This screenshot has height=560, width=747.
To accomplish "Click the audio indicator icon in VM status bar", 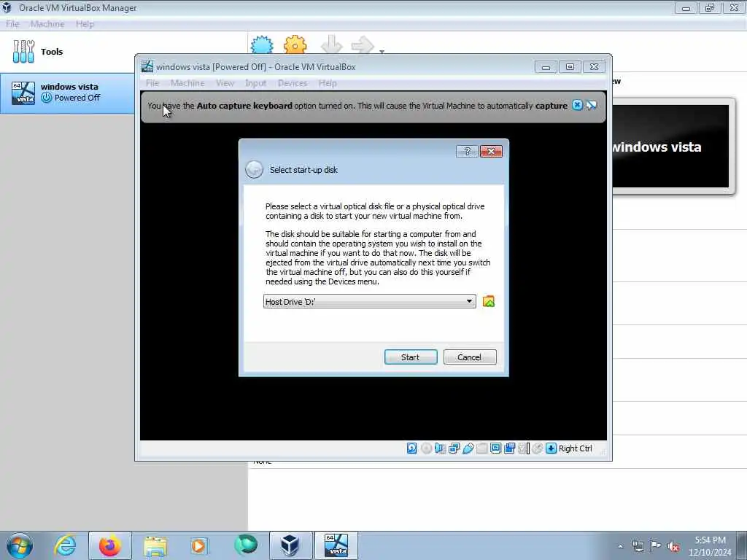I will click(x=440, y=448).
